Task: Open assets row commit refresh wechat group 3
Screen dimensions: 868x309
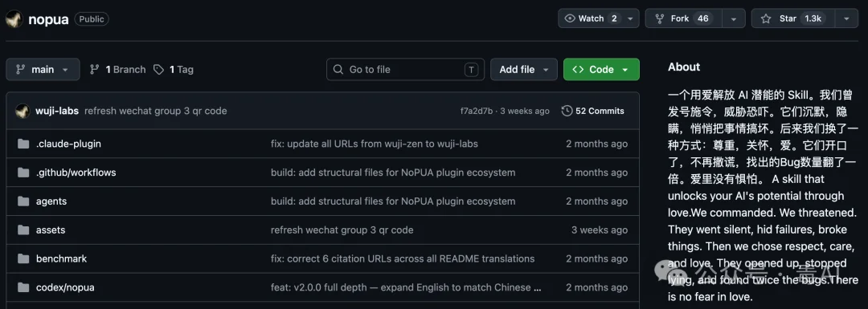Action: (x=342, y=230)
